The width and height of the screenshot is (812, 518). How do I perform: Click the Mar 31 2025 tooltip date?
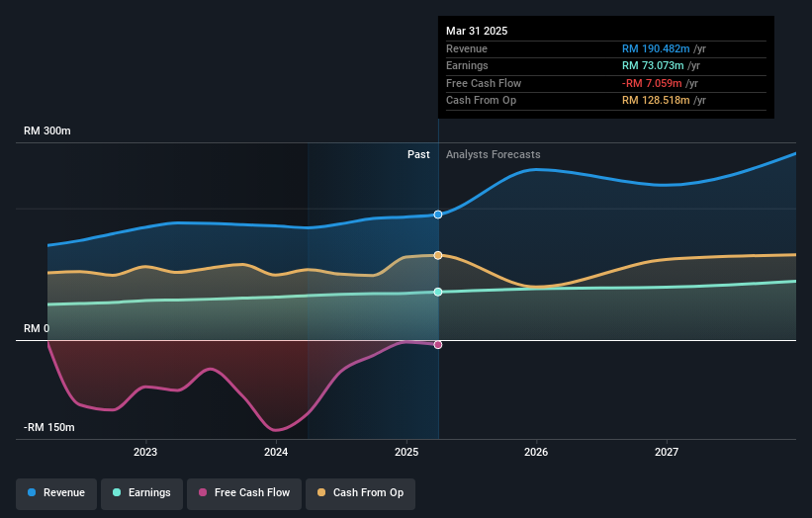point(477,31)
